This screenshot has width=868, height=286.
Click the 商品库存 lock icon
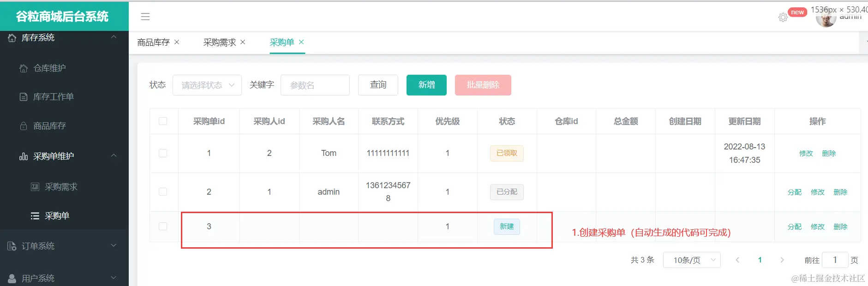coord(24,126)
